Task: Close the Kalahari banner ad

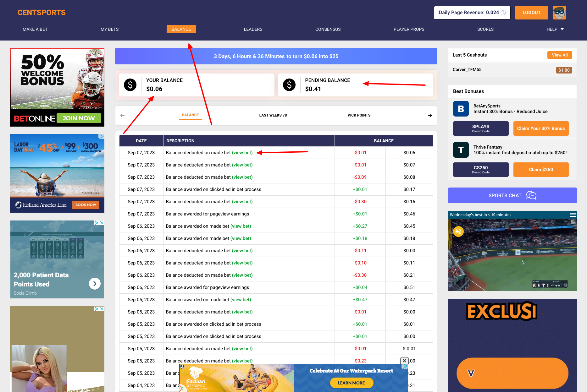Action: click(404, 361)
